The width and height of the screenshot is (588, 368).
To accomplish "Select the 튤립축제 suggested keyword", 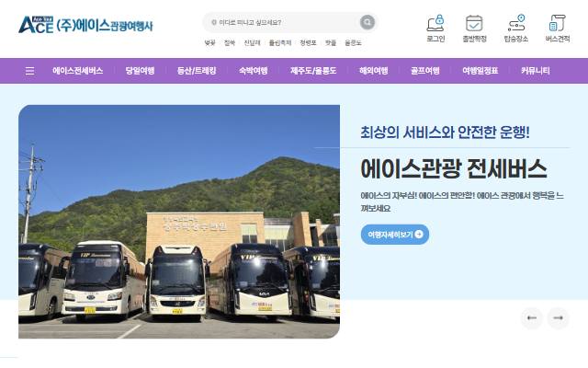I will [280, 43].
